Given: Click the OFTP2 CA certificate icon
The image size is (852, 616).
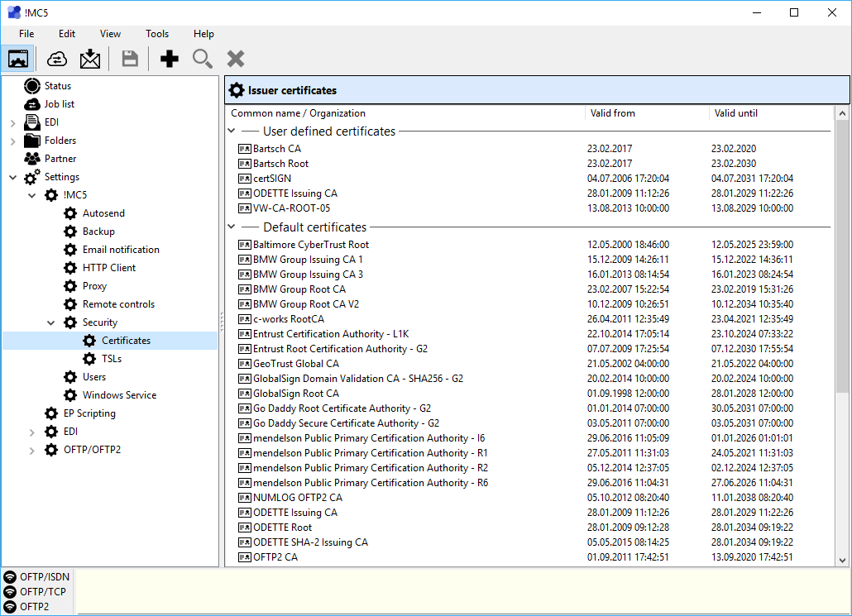Looking at the screenshot, I should (245, 557).
